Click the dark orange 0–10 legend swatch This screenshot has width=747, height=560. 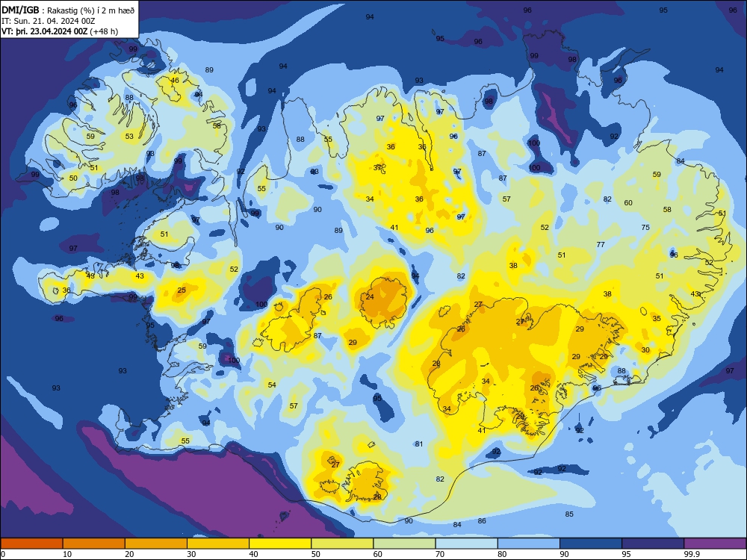(x=31, y=544)
